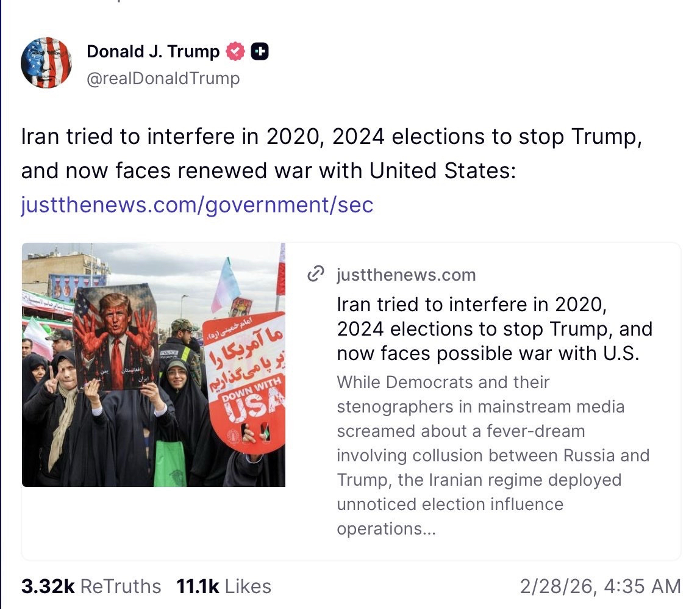This screenshot has width=700, height=609.
Task: View the 11.1k Likes list
Action: click(x=223, y=586)
